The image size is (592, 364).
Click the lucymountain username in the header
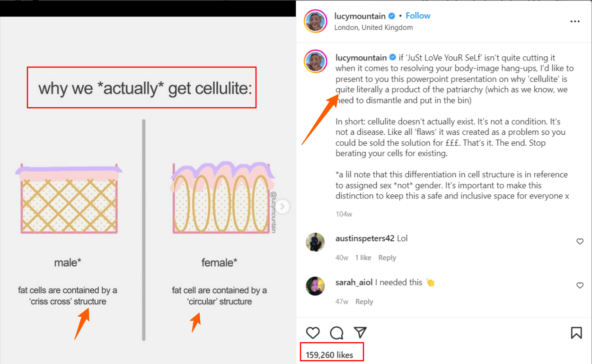point(360,16)
